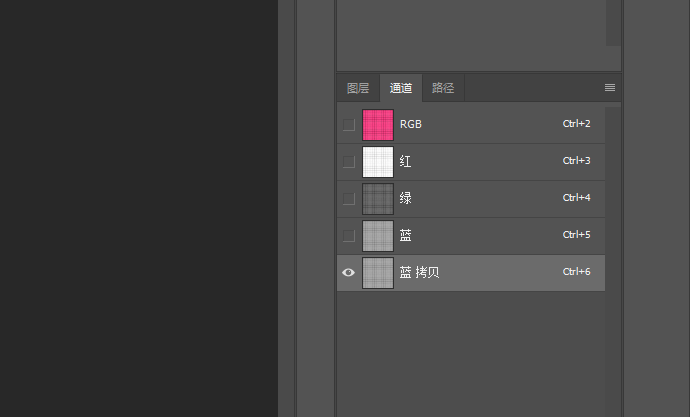The height and width of the screenshot is (417, 690).
Task: Click the 红 channel thumbnail
Action: coord(378,162)
